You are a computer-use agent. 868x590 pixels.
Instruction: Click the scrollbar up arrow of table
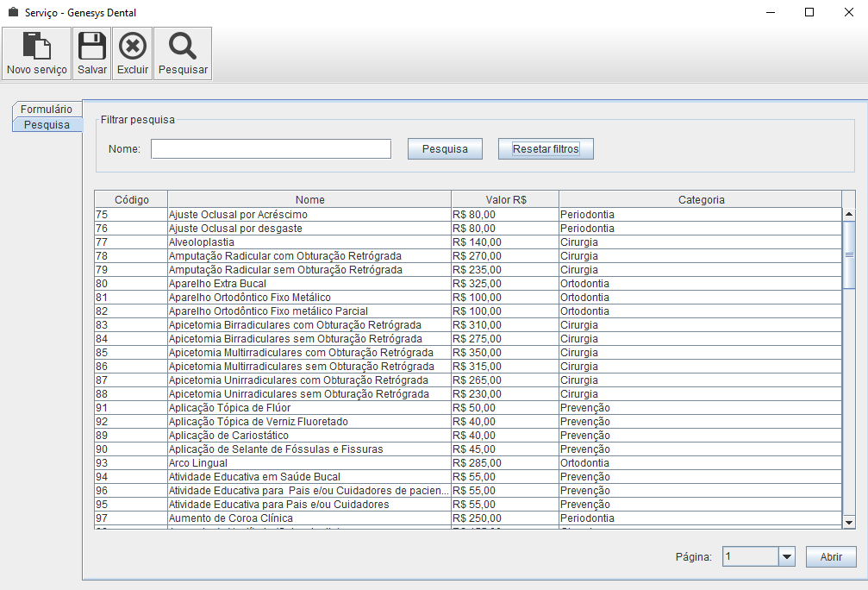point(849,214)
